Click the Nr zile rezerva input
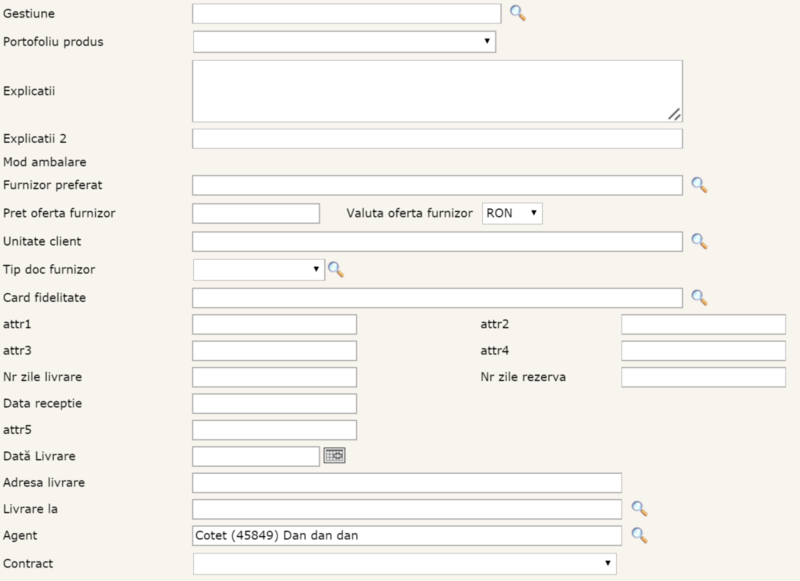 coord(703,377)
